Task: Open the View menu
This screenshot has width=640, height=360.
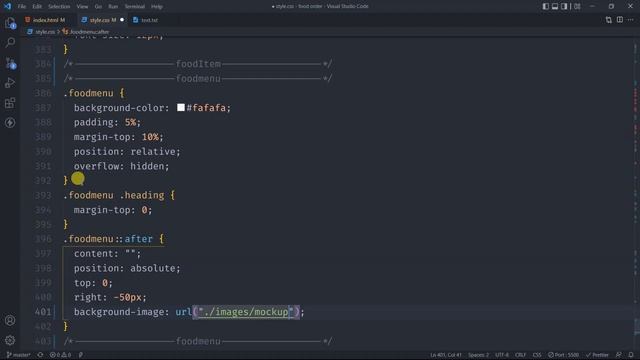Action: pos(82,7)
